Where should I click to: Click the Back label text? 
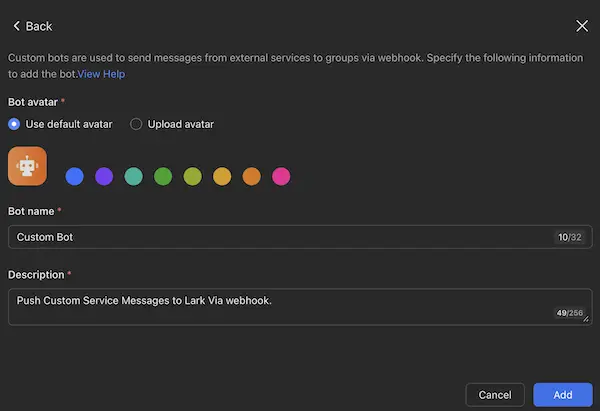click(x=39, y=26)
